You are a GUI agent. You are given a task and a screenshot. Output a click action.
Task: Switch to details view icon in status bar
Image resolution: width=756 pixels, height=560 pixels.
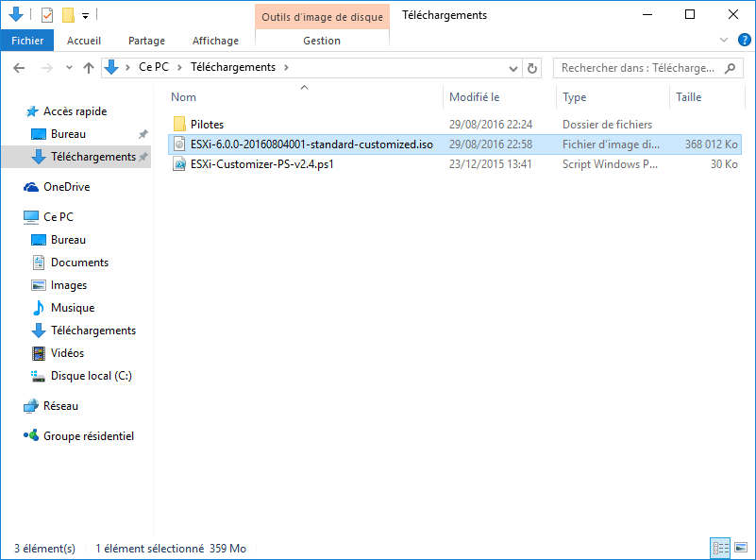pos(720,548)
